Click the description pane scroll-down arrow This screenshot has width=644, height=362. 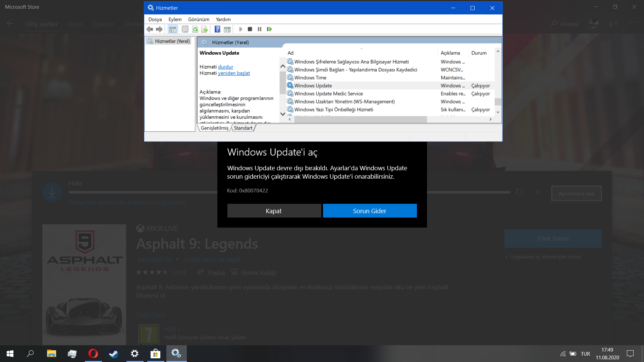[x=282, y=114]
